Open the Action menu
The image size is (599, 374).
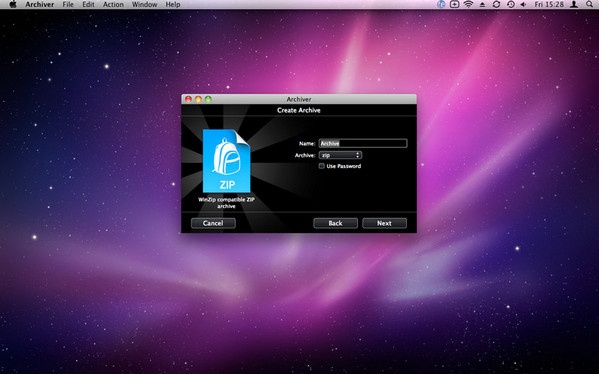pyautogui.click(x=113, y=5)
